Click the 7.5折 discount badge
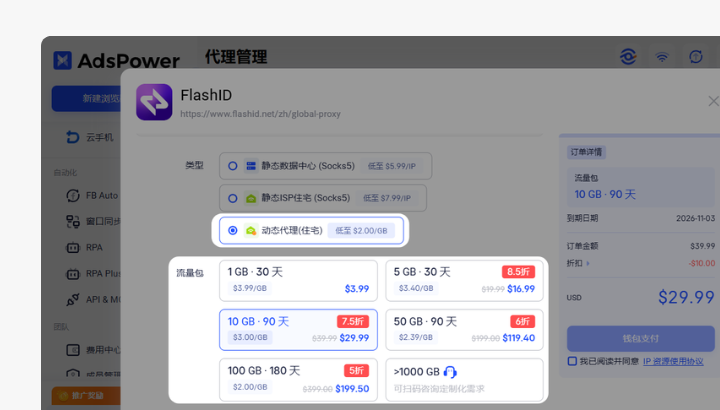720x410 pixels. pyautogui.click(x=353, y=321)
